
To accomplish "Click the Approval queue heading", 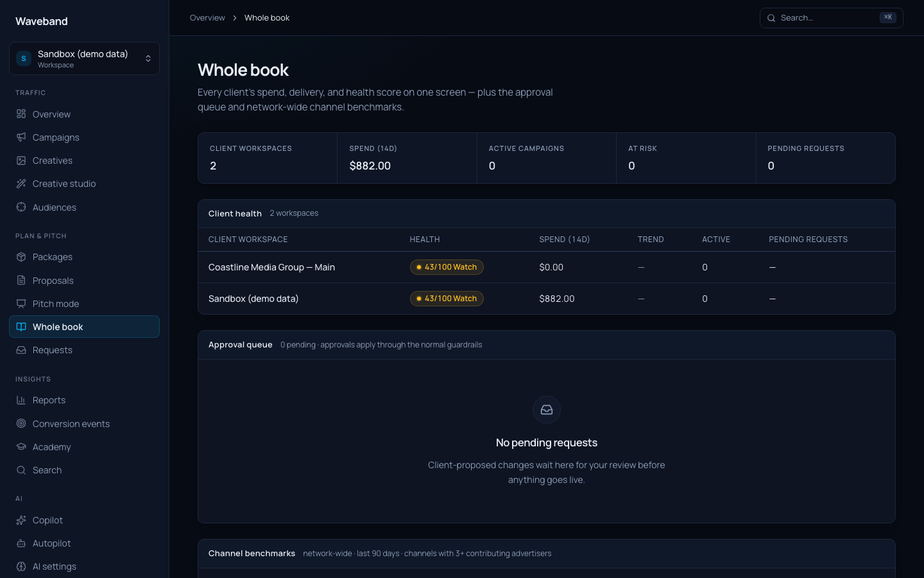I will pyautogui.click(x=241, y=345).
